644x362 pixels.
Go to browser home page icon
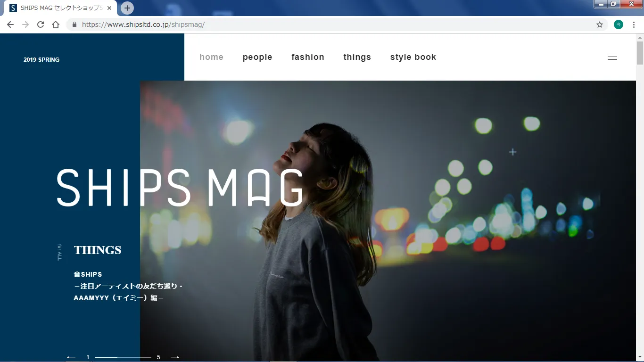[x=56, y=25]
